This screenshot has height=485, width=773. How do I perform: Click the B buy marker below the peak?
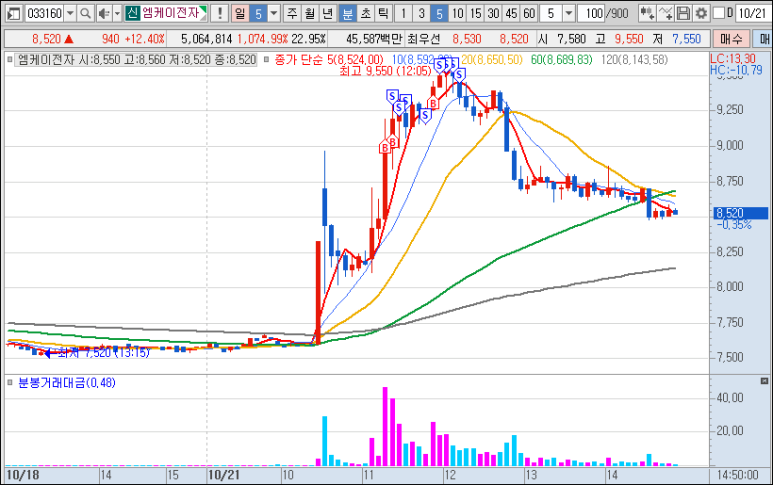tap(433, 104)
